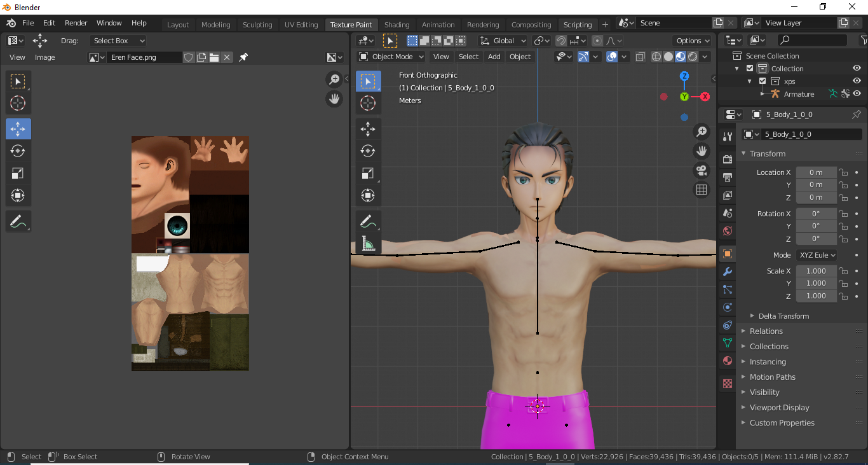868x465 pixels.
Task: Open the Drag Select Box dropdown
Action: tap(118, 41)
